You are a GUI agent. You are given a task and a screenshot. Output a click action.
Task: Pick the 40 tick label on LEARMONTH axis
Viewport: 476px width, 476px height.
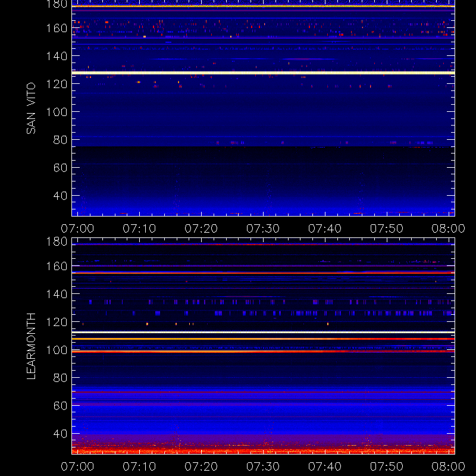tap(60, 434)
